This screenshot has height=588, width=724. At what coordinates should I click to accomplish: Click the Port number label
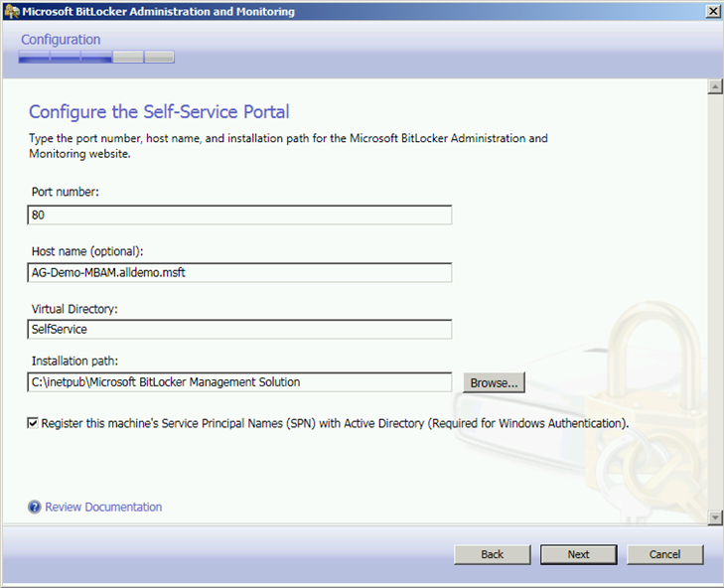(x=66, y=192)
